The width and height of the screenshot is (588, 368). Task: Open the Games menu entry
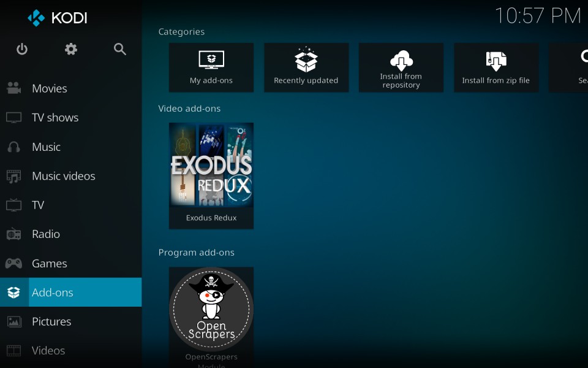pyautogui.click(x=71, y=263)
